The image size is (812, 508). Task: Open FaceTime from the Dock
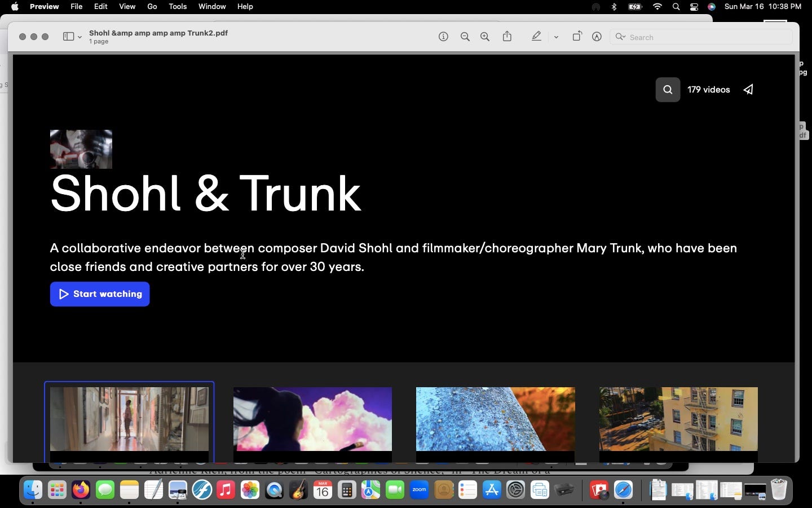pos(395,490)
